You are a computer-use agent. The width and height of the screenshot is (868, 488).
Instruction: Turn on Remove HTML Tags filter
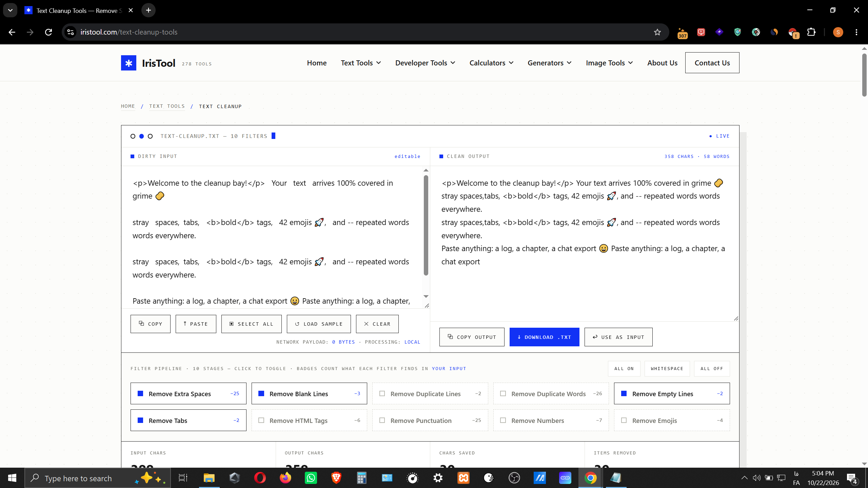tap(309, 420)
